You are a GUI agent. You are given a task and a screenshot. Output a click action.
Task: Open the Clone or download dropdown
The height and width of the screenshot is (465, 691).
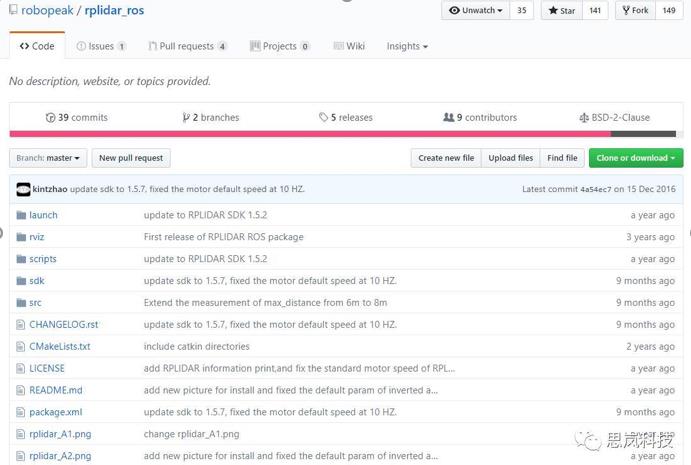tap(636, 158)
